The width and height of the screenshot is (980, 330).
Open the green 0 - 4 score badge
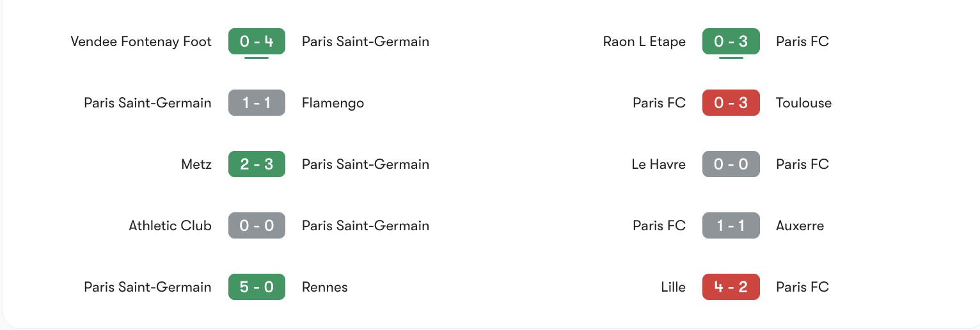[257, 42]
